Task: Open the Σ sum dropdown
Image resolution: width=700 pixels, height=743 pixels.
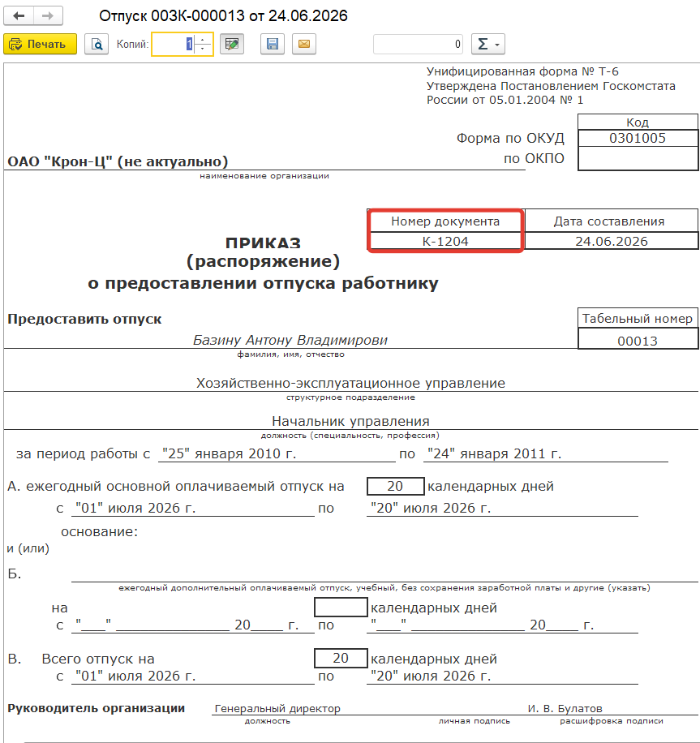Action: 488,44
